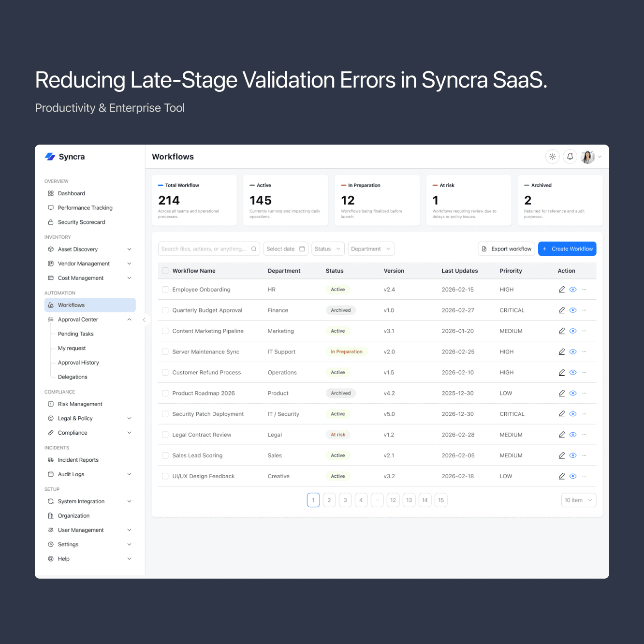
Task: Edit the UI/UX Design Feedback workflow
Action: click(x=562, y=476)
